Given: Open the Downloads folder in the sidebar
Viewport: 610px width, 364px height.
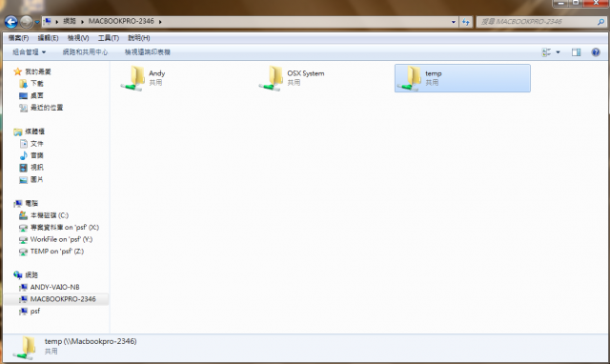Looking at the screenshot, I should [x=31, y=84].
